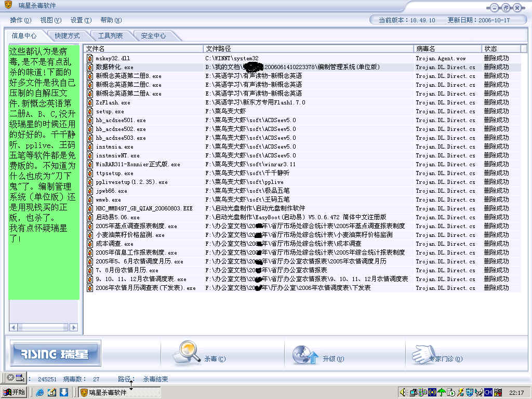The height and width of the screenshot is (399, 532).
Task: Click the virus file icon for 数据转化.exe
Action: click(x=89, y=67)
